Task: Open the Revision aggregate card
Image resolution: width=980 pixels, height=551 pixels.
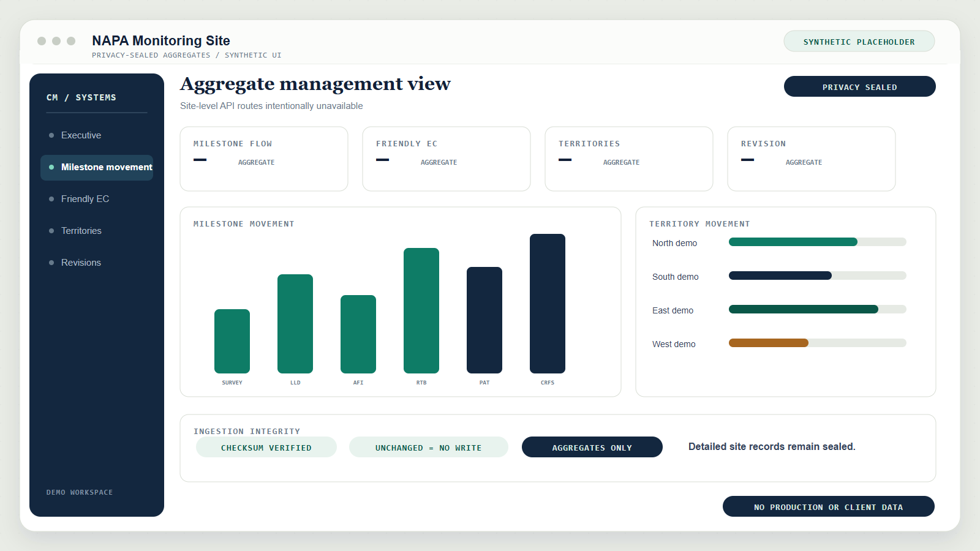Action: pos(812,159)
